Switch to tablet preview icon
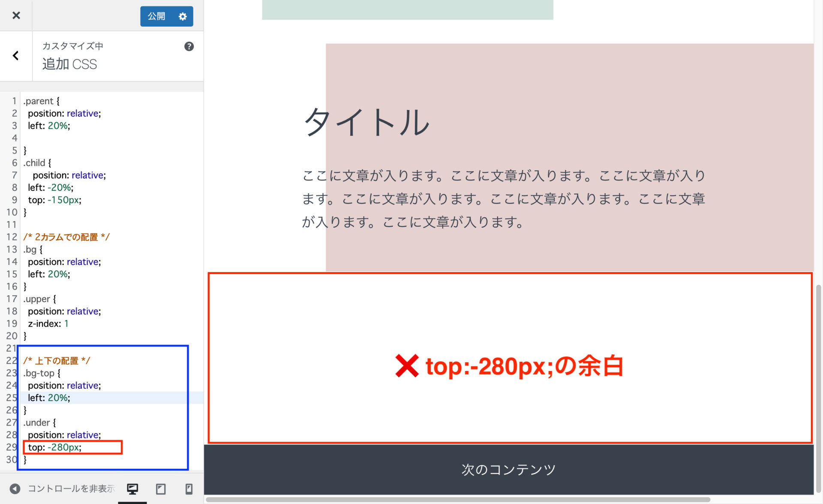This screenshot has height=504, width=823. point(161,489)
